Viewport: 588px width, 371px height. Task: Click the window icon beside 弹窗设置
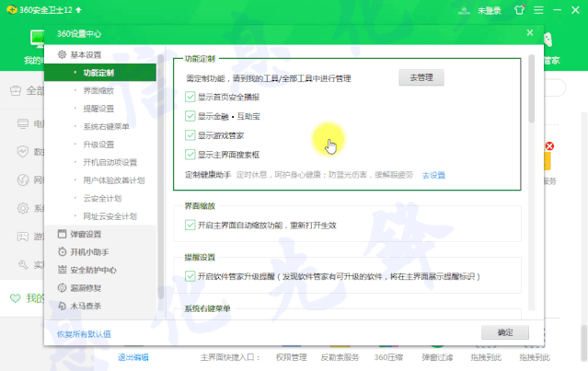[62, 234]
